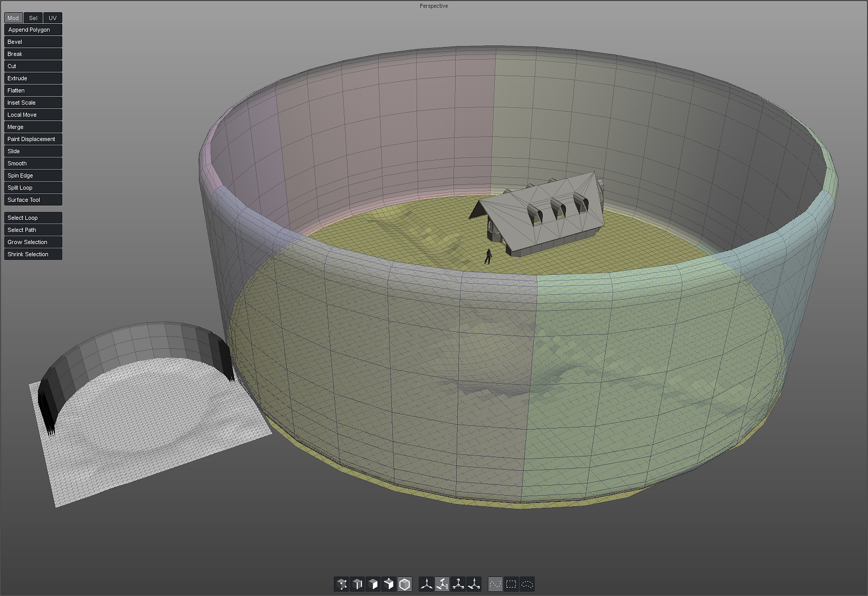
Task: Activate the Inset Scale tool
Action: (33, 103)
